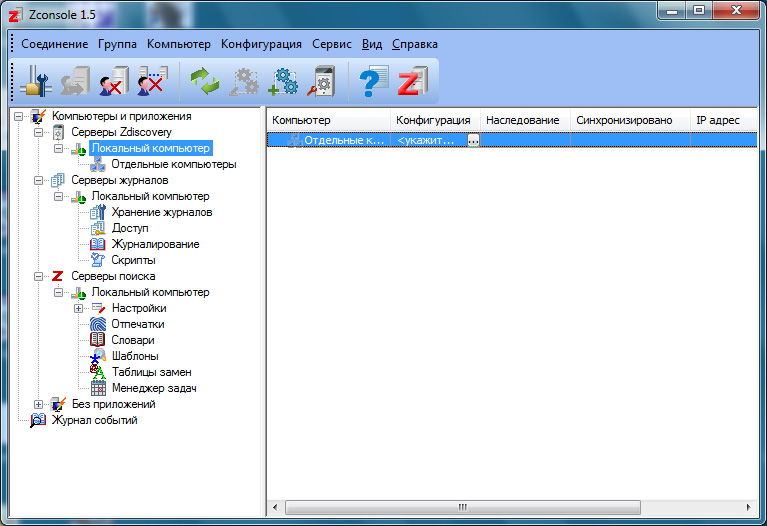Click the greyed gears configuration icon

click(x=244, y=81)
